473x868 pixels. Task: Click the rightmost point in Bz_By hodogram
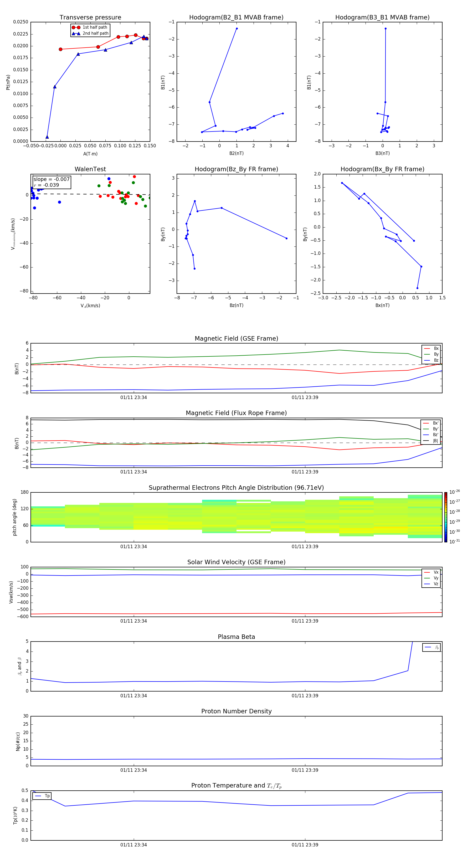click(x=286, y=238)
